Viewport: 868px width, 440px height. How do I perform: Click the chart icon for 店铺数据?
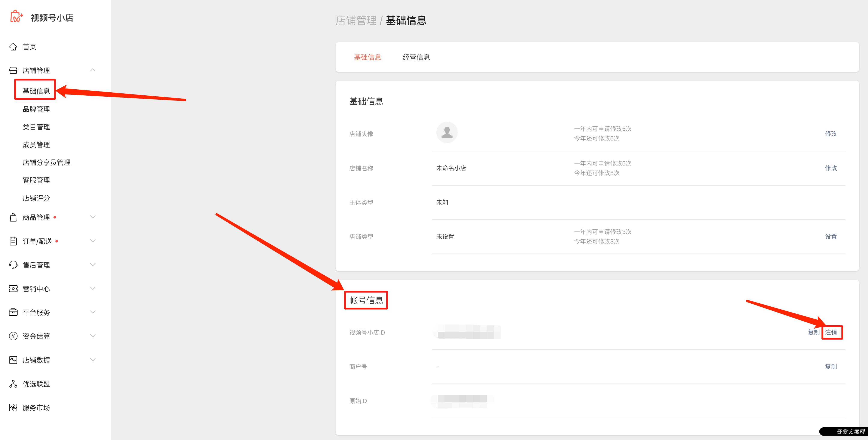click(13, 360)
